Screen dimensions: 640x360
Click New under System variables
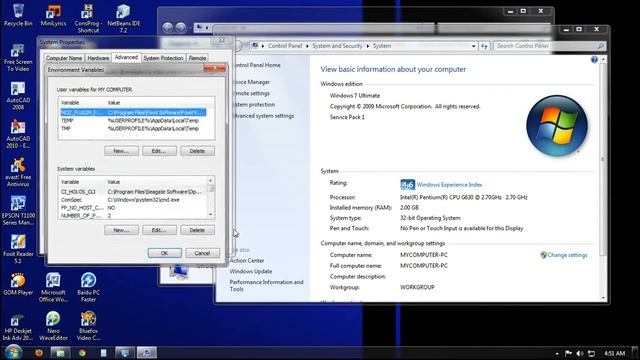[x=121, y=230]
